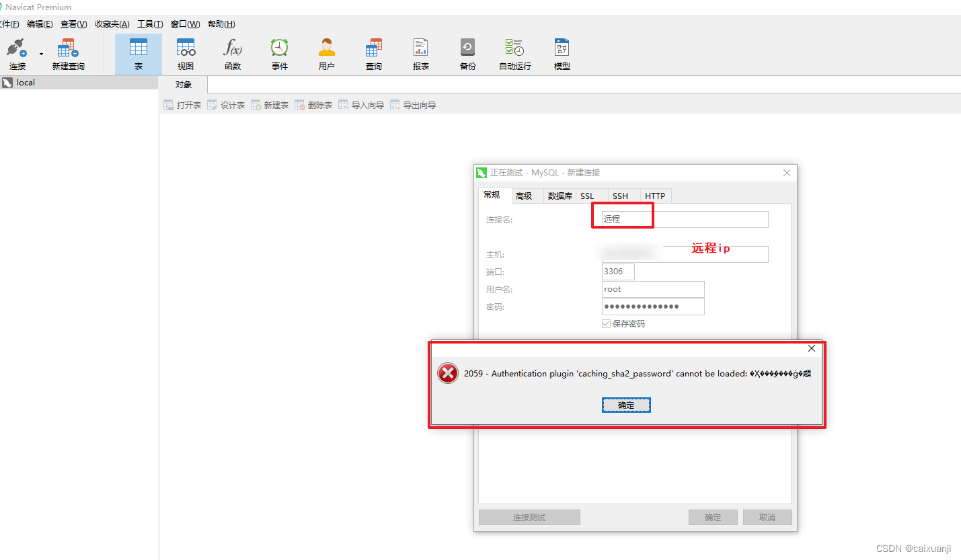
Task: Open the dropdown arrow beside 连接
Action: (41, 54)
